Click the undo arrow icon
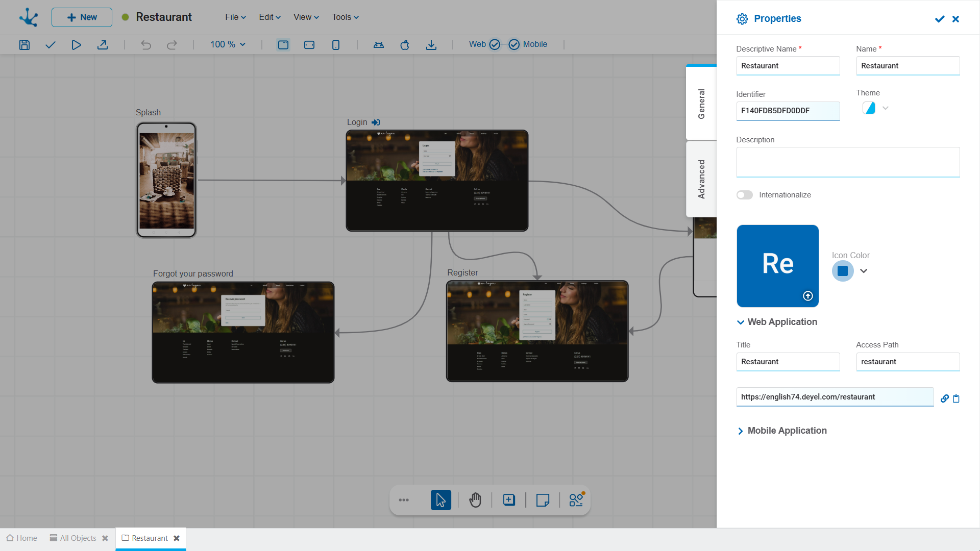The height and width of the screenshot is (551, 980). (x=146, y=45)
